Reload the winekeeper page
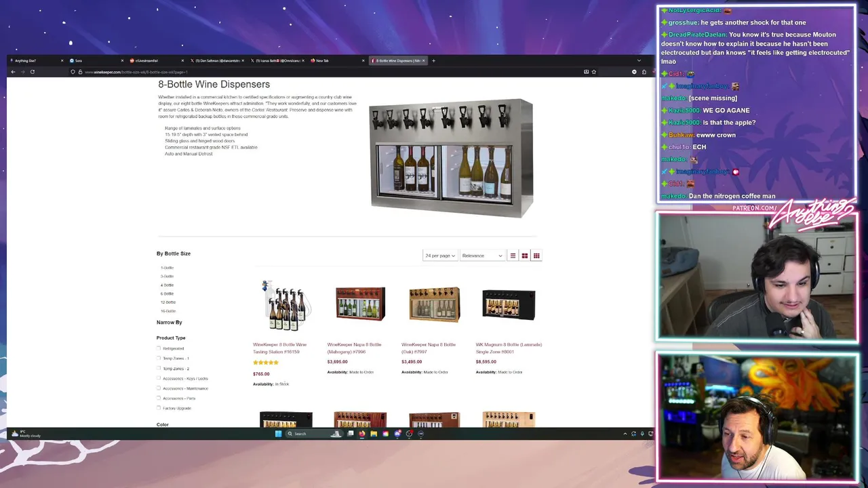 coord(32,72)
